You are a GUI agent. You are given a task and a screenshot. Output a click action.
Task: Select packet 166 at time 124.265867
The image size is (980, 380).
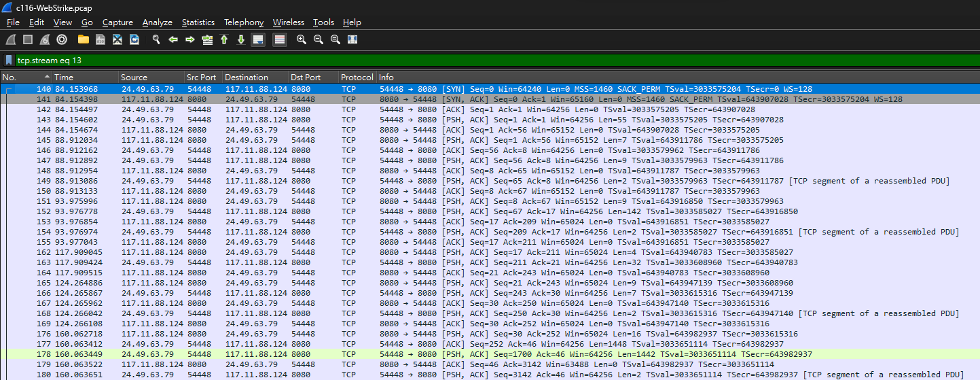point(490,293)
